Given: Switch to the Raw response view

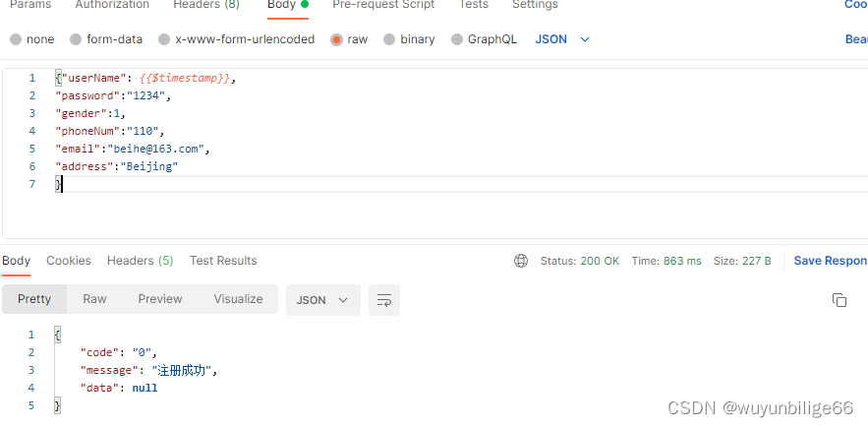Looking at the screenshot, I should point(94,299).
